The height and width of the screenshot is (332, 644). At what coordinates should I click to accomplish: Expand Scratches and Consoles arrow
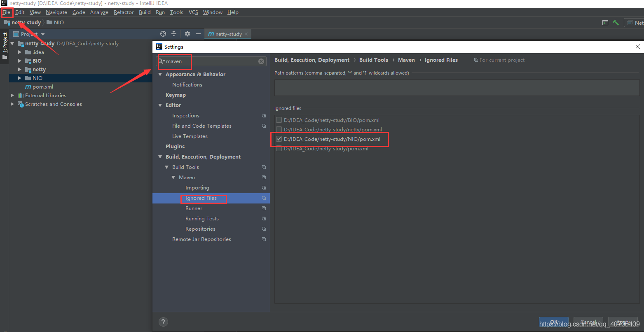[x=12, y=104]
